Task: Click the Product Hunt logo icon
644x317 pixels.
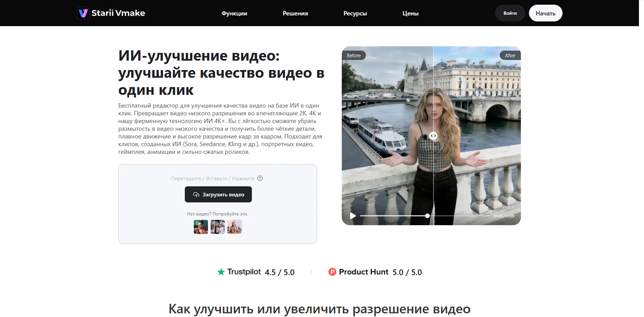Action: 332,272
